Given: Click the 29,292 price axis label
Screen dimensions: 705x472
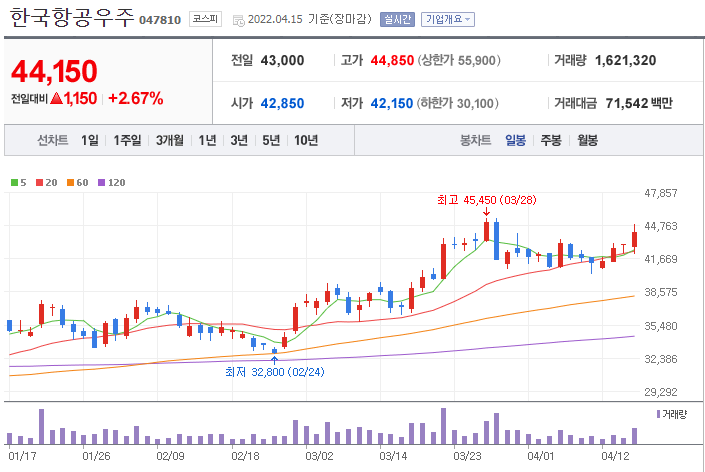Looking at the screenshot, I should click(660, 392).
